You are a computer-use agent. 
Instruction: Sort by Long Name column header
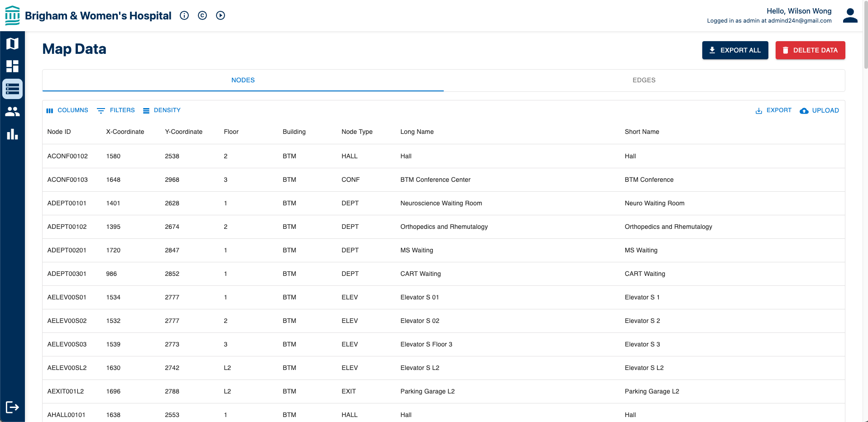(417, 132)
